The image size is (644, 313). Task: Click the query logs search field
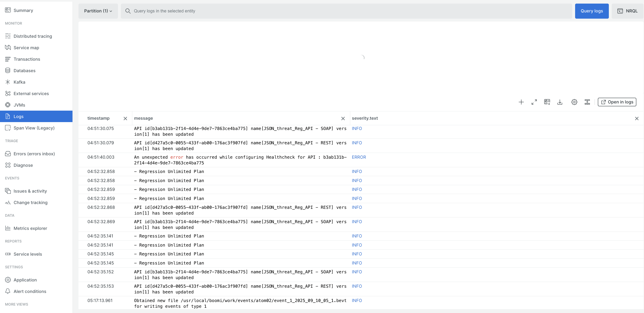(250, 11)
